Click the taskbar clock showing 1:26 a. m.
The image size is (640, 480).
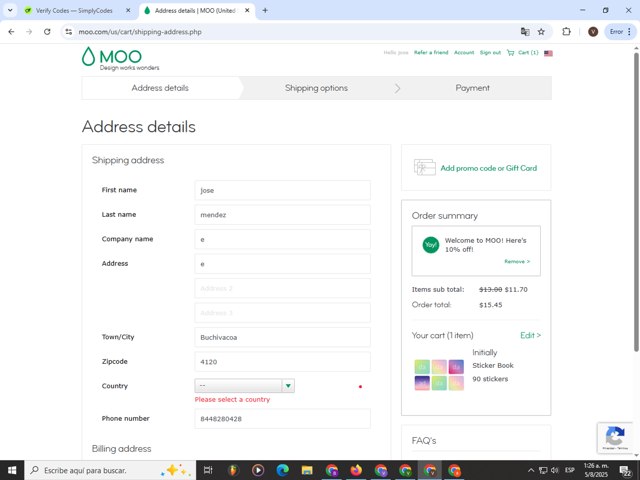coord(596,470)
